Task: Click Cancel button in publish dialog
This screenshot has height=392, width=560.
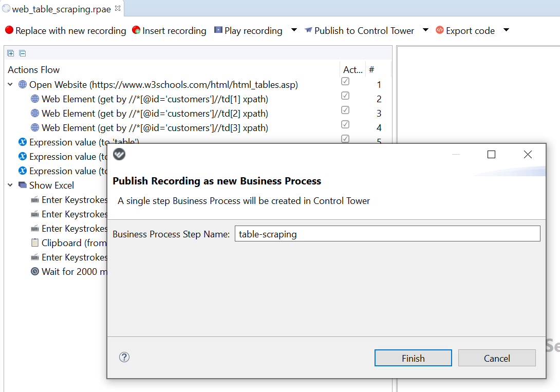Action: coord(497,358)
